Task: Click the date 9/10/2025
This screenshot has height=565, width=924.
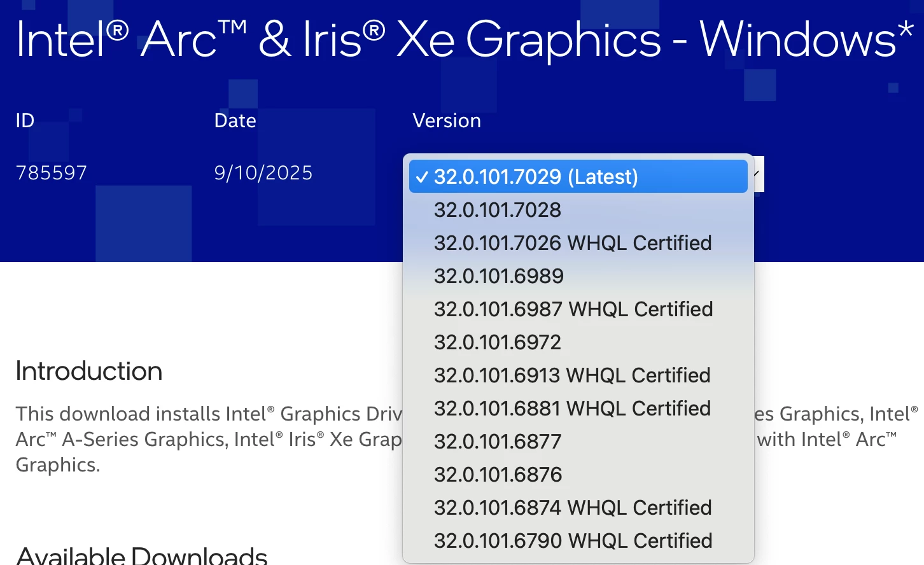Action: (263, 172)
